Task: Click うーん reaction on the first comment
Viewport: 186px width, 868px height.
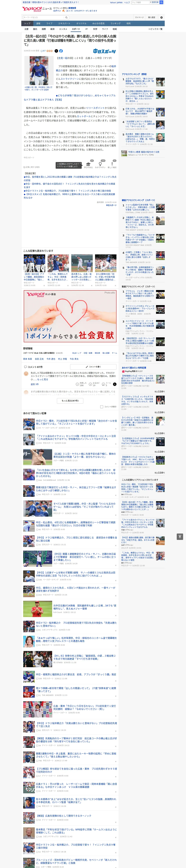Action: click(107, 384)
